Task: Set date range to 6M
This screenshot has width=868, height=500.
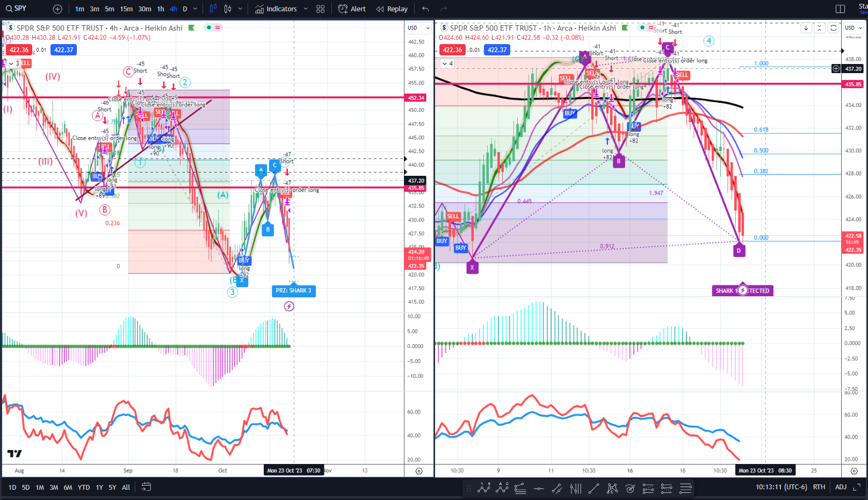Action: point(68,487)
